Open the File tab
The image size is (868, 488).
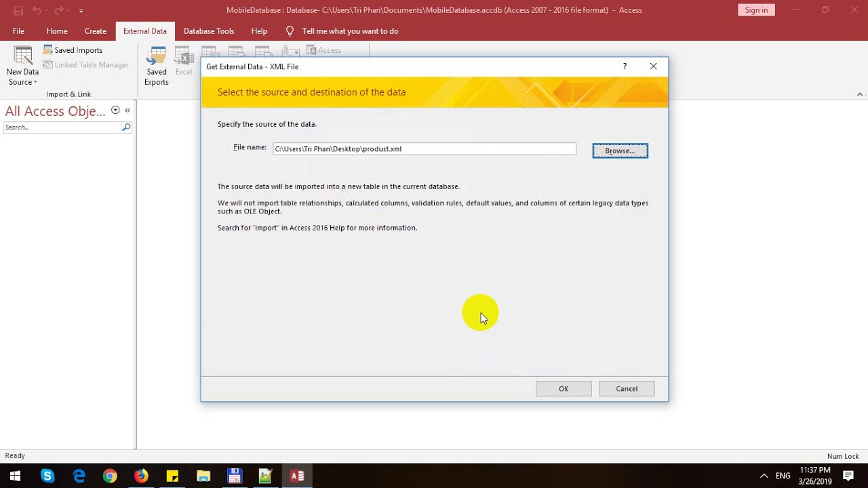point(18,31)
